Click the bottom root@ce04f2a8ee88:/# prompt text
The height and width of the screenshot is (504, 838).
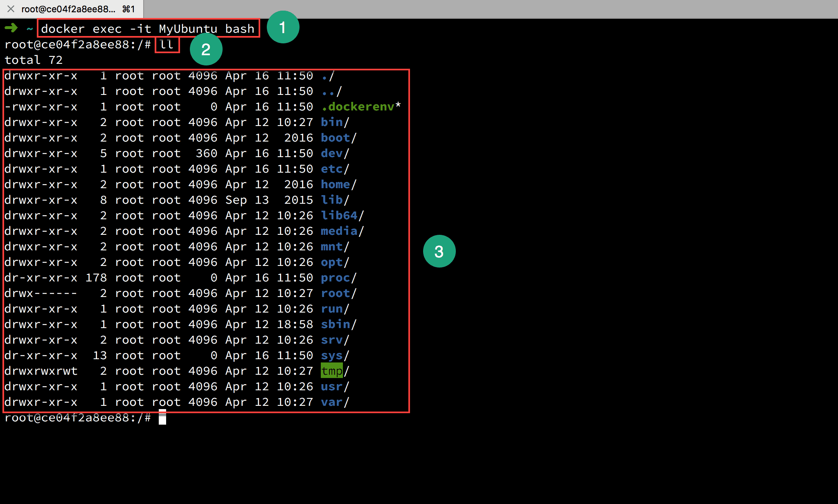click(78, 418)
